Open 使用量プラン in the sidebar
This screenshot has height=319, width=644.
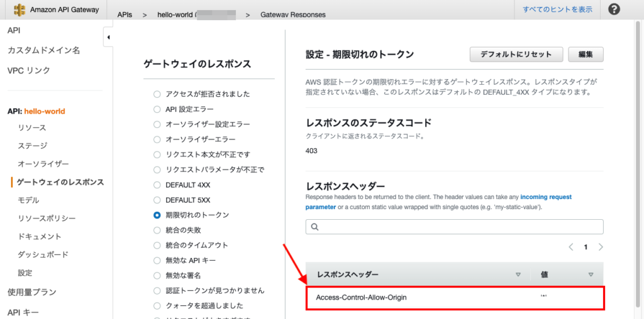[32, 293]
